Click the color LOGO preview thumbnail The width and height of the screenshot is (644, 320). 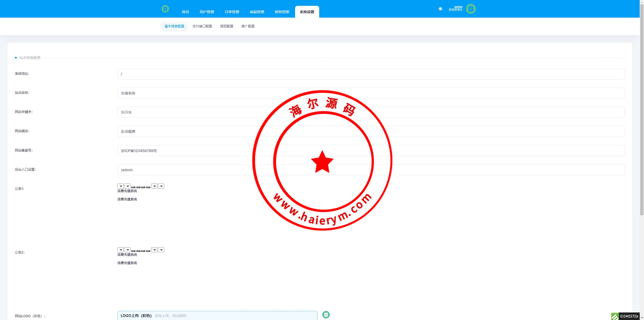(326, 314)
